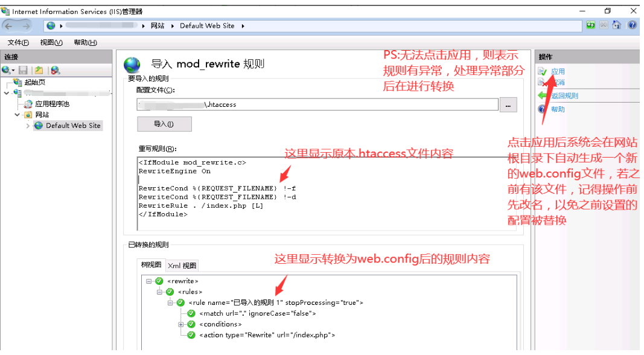Click the green arrow icon beside 返回规则
Screen dimensions: 644x355
click(542, 95)
